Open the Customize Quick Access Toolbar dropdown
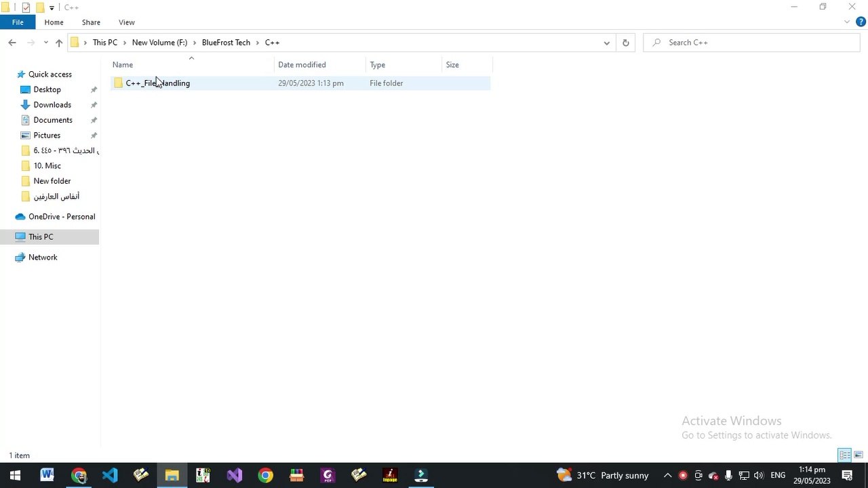 point(52,7)
